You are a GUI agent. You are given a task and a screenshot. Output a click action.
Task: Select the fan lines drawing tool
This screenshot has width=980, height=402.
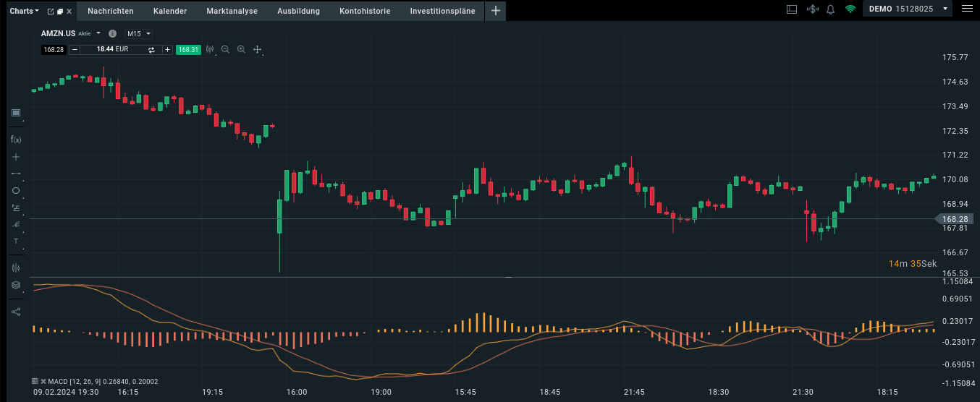tap(16, 224)
